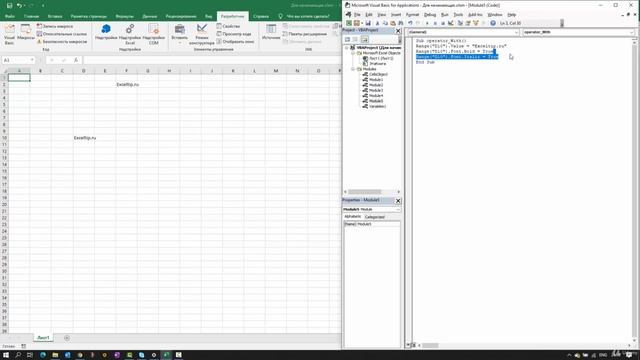640x360 pixels.
Task: Open the Name Box dropdown arrow
Action: 32,60
